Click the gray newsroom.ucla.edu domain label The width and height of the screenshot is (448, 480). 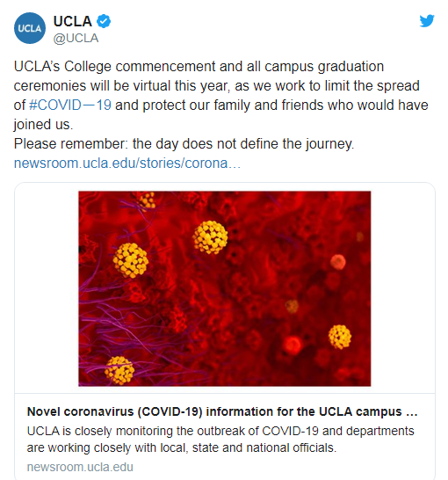80,467
